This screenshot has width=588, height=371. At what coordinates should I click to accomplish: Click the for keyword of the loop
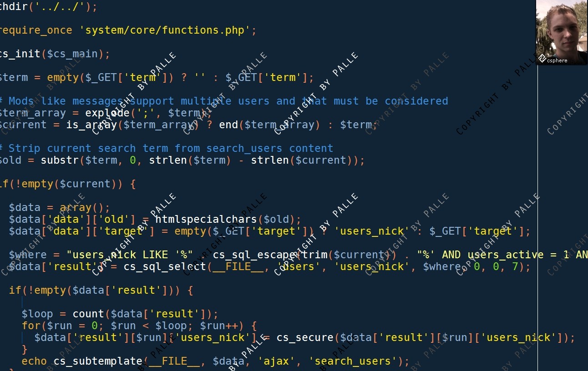click(31, 326)
